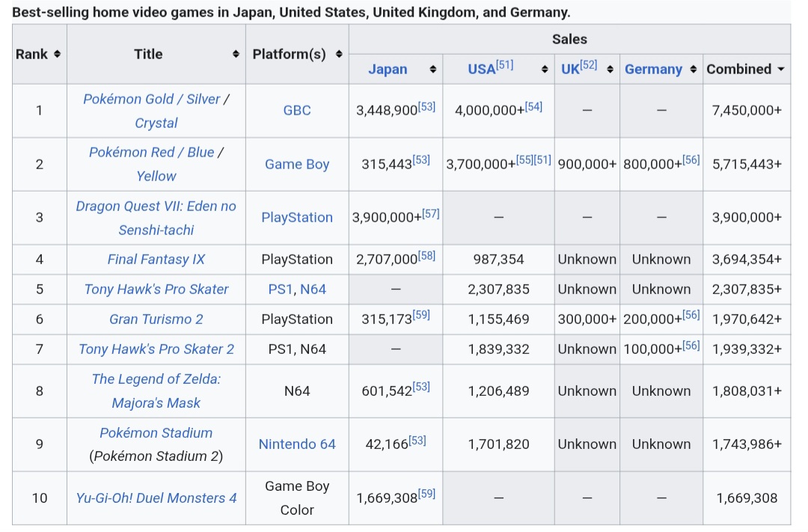Open citation [53] beside 601,542

click(x=421, y=387)
